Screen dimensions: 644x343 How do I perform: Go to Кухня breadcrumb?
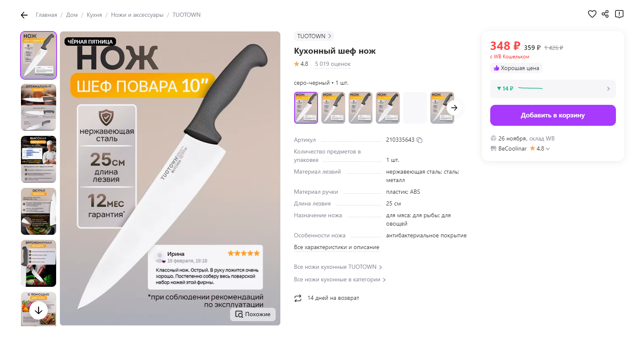click(94, 15)
